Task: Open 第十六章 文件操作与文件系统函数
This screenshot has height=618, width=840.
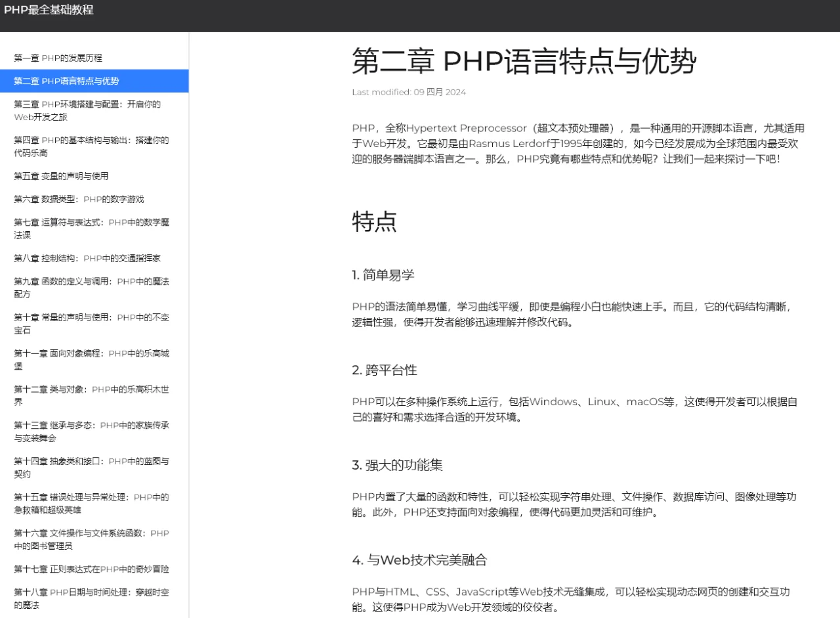Action: coord(91,540)
